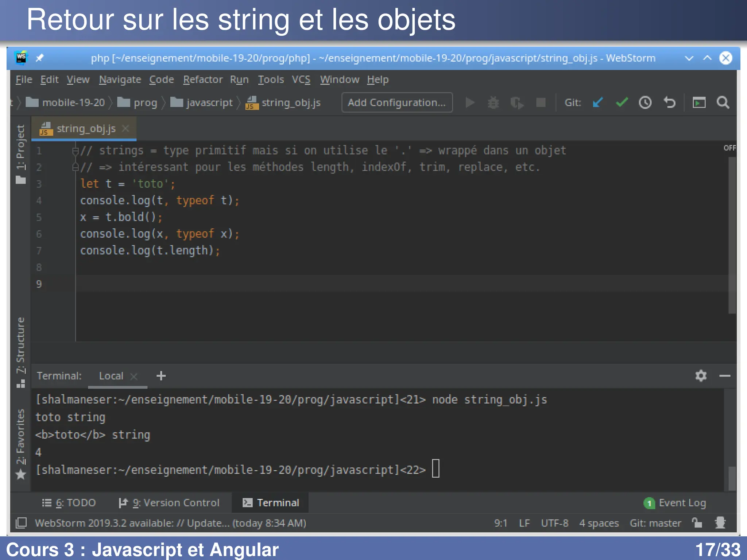The height and width of the screenshot is (560, 747).
Task: Click the pin icon in title bar
Action: (x=40, y=58)
